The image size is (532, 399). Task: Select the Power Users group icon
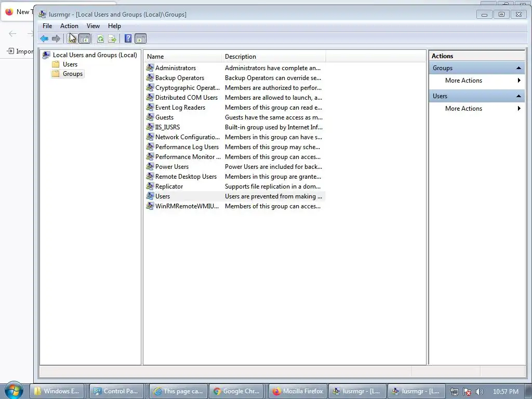coord(150,167)
